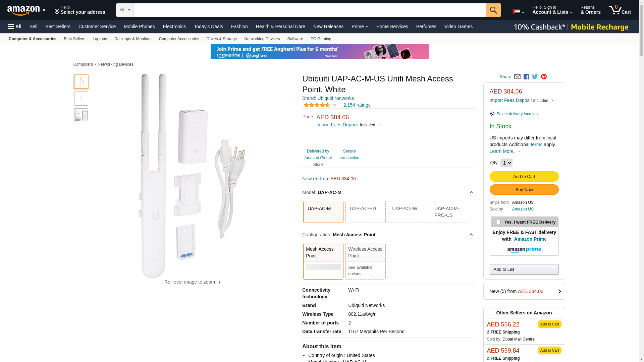Viewport: 644px width, 362px height.
Task: Select the third product thumbnail
Action: [81, 115]
